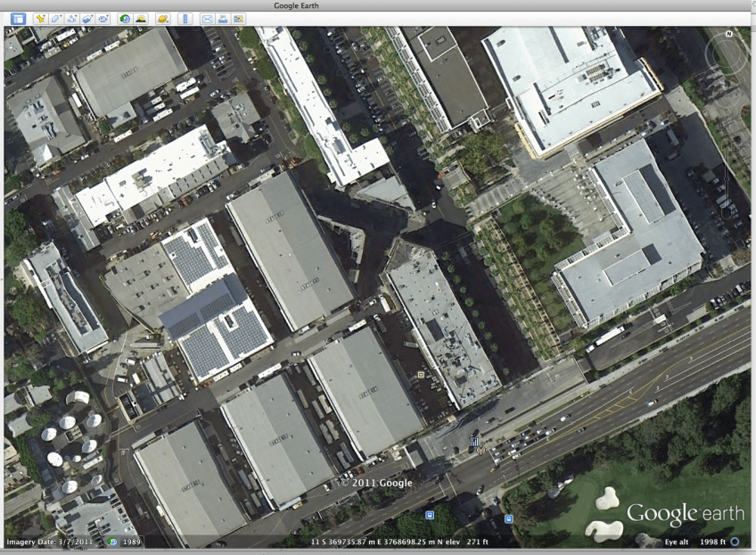This screenshot has height=555, width=756.
Task: Open view in Google Maps
Action: pyautogui.click(x=237, y=19)
